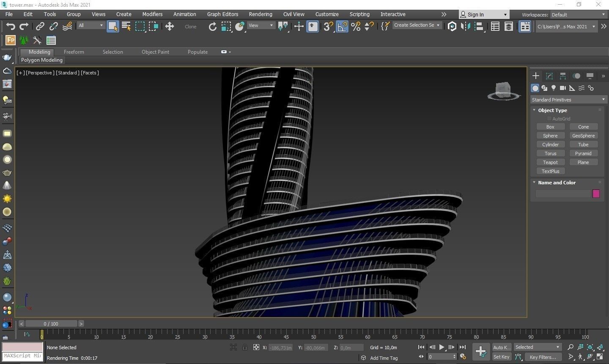This screenshot has width=609, height=364.
Task: Open the magenta object color swatch
Action: 596,194
